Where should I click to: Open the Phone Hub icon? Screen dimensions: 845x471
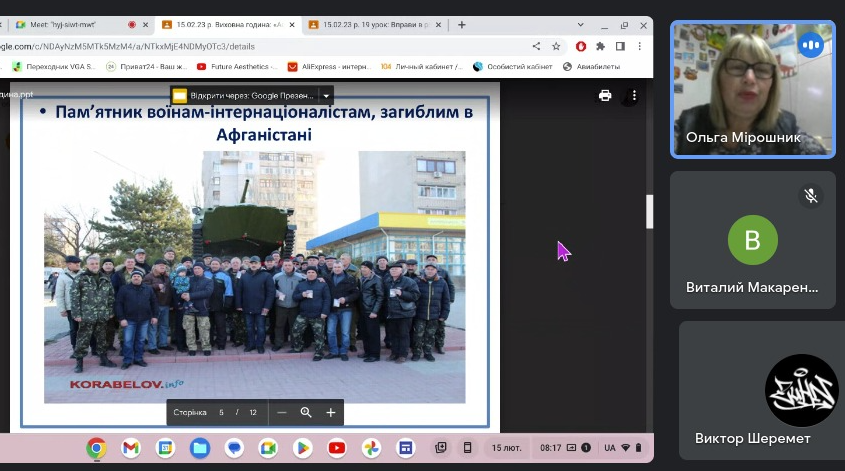[x=467, y=447]
